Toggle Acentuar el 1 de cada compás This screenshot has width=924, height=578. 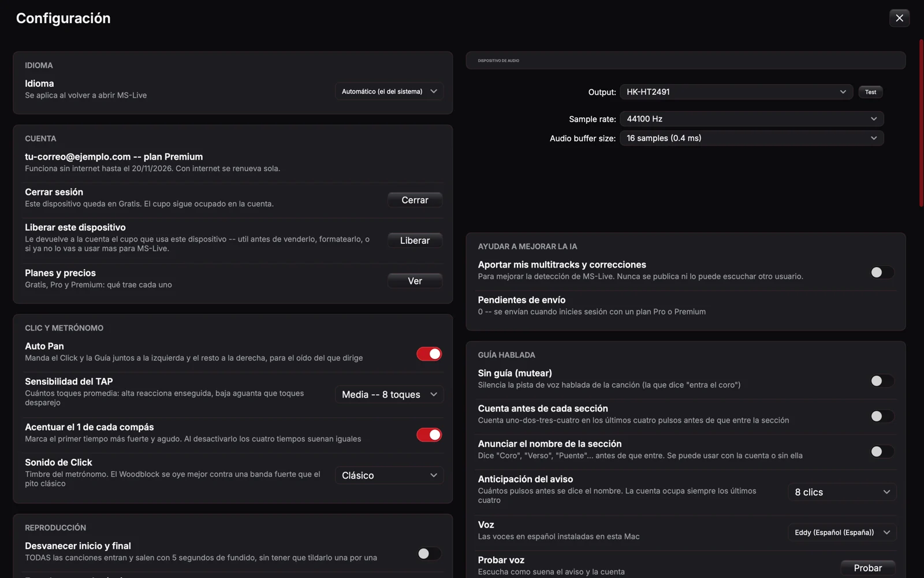pos(429,435)
